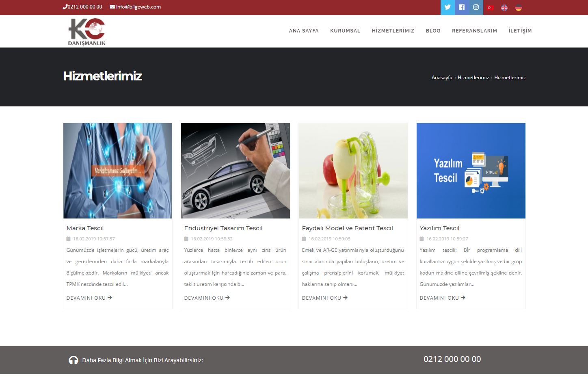The width and height of the screenshot is (588, 385).
Task: Open the Instagram social icon
Action: pyautogui.click(x=476, y=7)
